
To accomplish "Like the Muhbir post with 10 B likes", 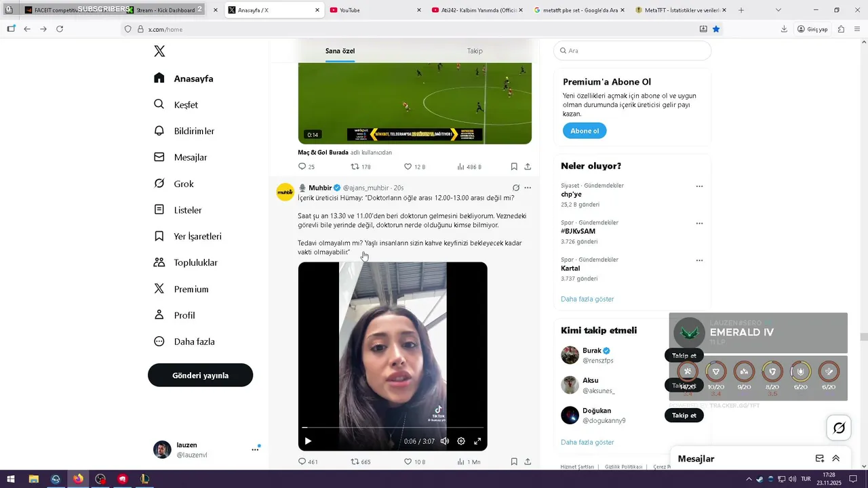I will [408, 462].
